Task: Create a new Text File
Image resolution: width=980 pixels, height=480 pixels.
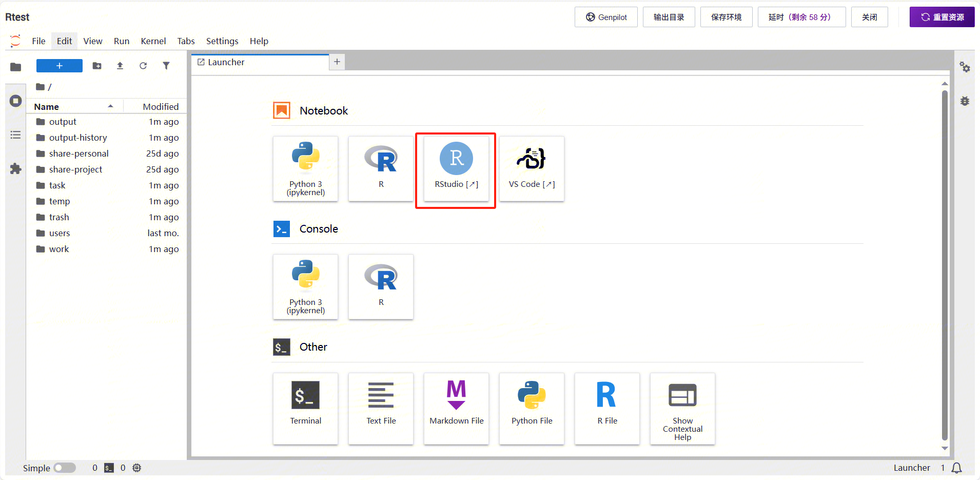Action: [381, 409]
